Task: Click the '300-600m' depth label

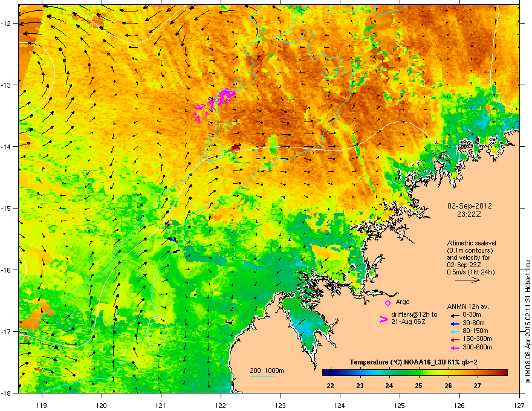Action: tap(477, 348)
